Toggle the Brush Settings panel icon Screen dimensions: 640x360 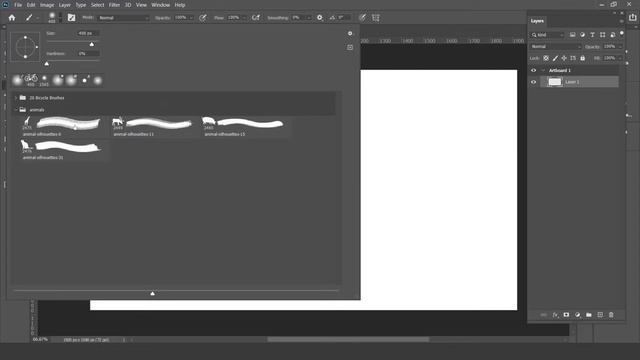click(71, 18)
